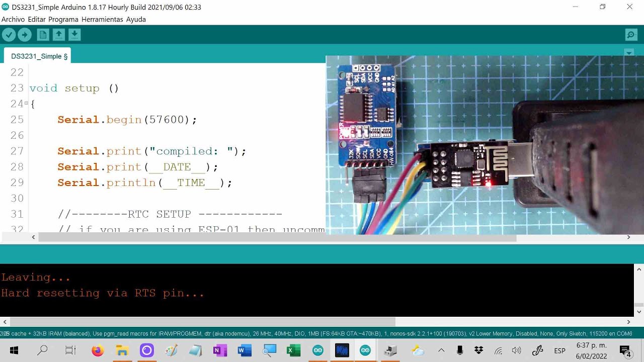
Task: Open the dark blue app on the taskbar
Action: tap(342, 350)
